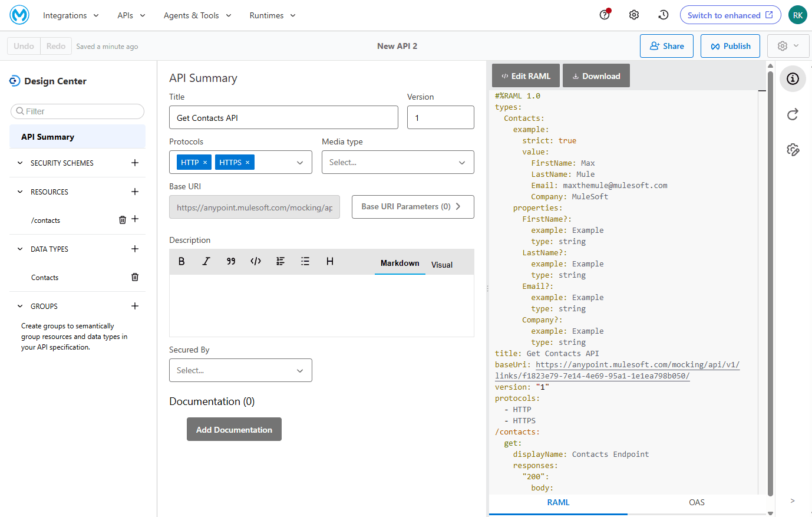Apply bold formatting in description
Image resolution: width=812 pixels, height=517 pixels.
pyautogui.click(x=181, y=261)
